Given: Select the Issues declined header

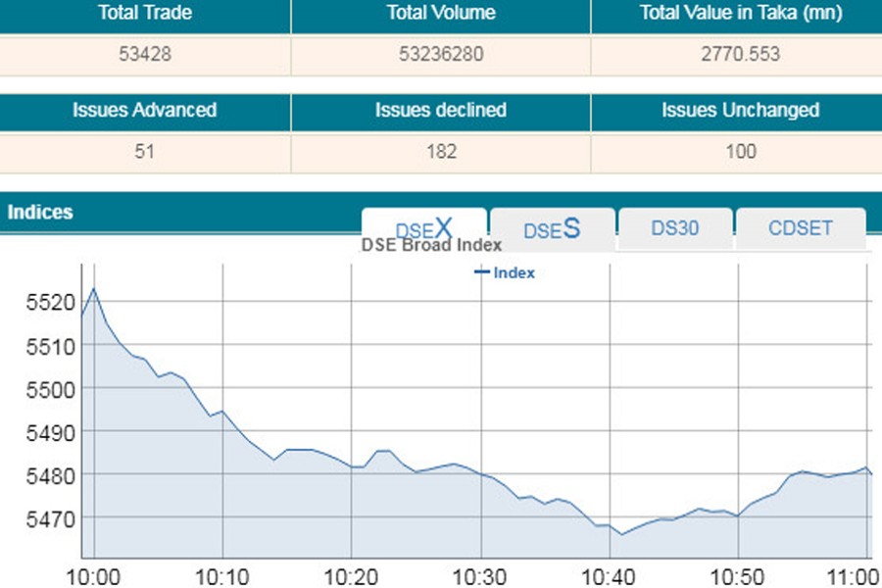Looking at the screenshot, I should [440, 111].
